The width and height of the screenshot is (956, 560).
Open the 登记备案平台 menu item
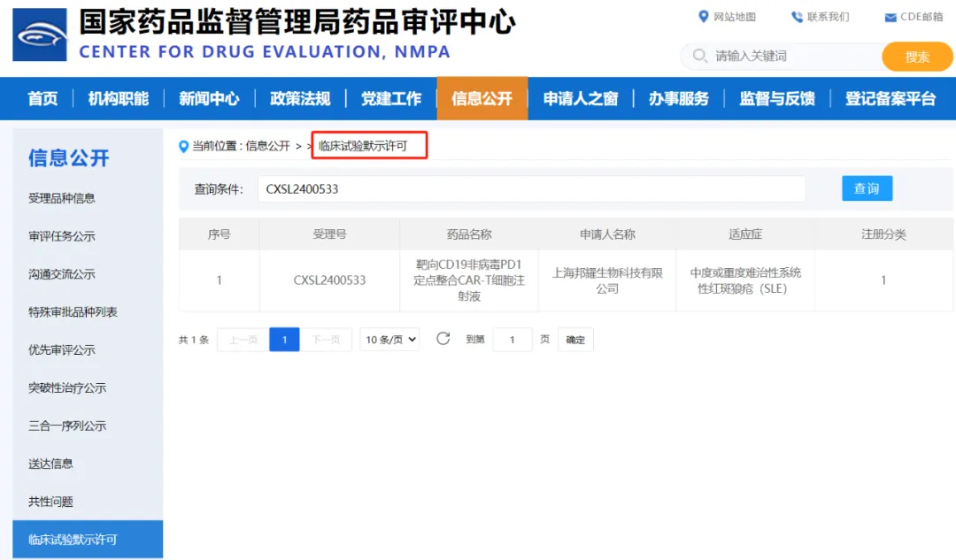coord(890,99)
